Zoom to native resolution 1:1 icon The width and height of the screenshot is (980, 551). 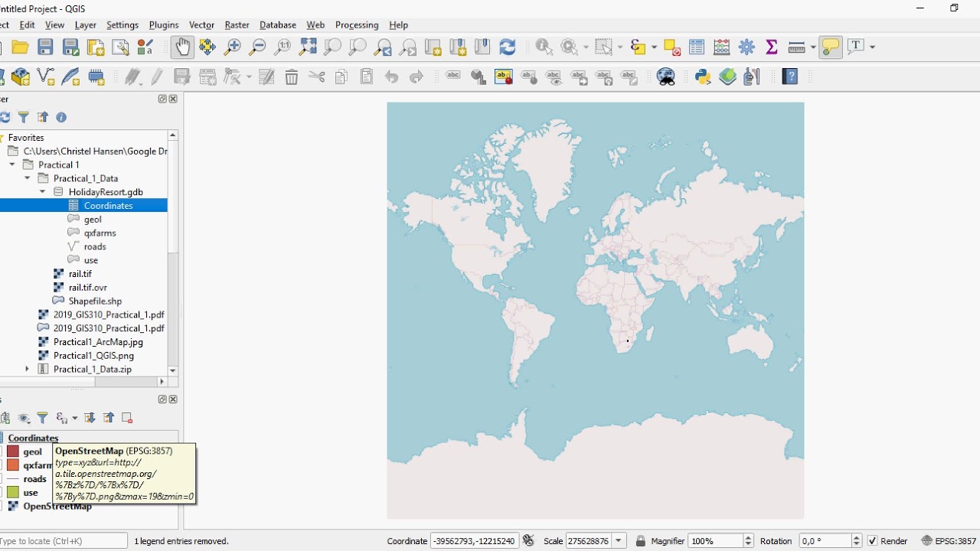click(x=283, y=47)
